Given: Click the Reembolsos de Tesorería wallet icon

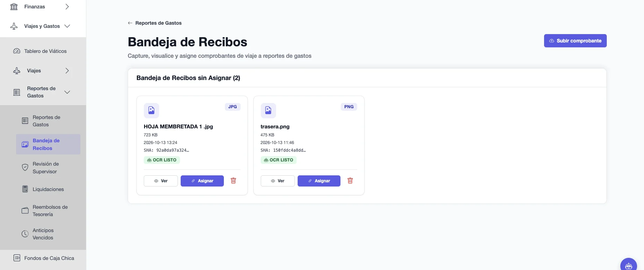Looking at the screenshot, I should coord(25,211).
